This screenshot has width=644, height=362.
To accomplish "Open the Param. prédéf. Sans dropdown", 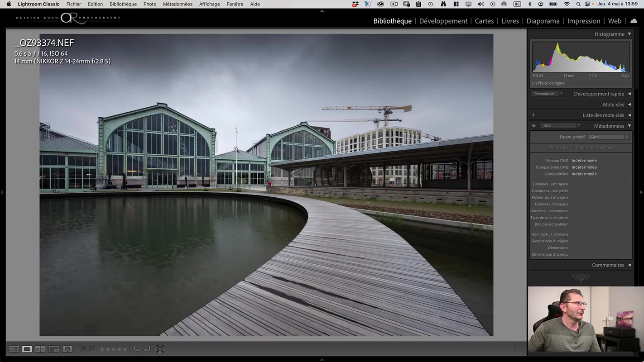I will coord(609,137).
